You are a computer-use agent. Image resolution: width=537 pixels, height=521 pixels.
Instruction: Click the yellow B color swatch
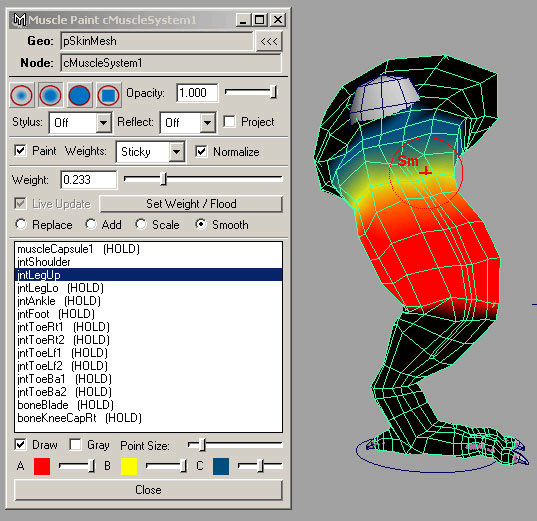click(129, 466)
